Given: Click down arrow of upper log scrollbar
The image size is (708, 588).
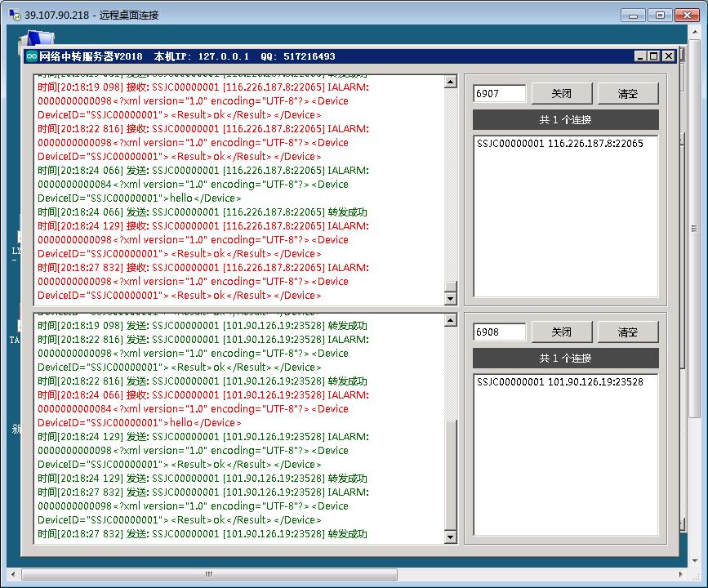Looking at the screenshot, I should coord(450,299).
